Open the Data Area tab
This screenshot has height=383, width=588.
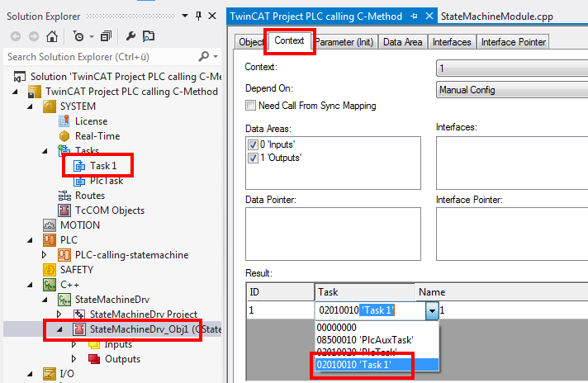pos(402,42)
